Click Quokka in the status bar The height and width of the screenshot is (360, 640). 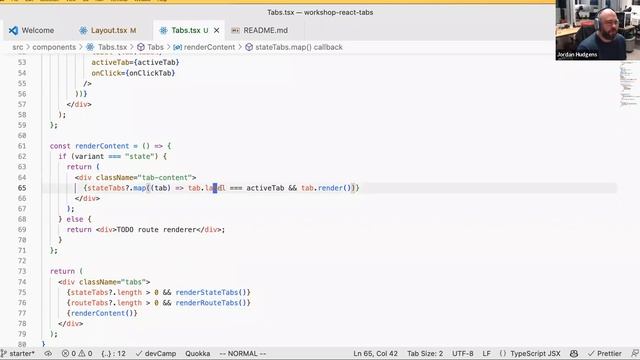(x=198, y=353)
